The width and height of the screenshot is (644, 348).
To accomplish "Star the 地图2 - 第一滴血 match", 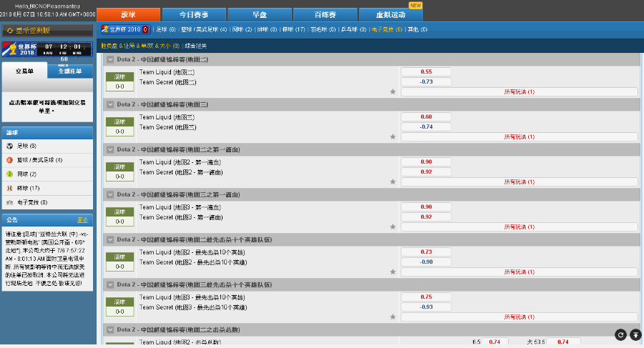I will [x=393, y=182].
